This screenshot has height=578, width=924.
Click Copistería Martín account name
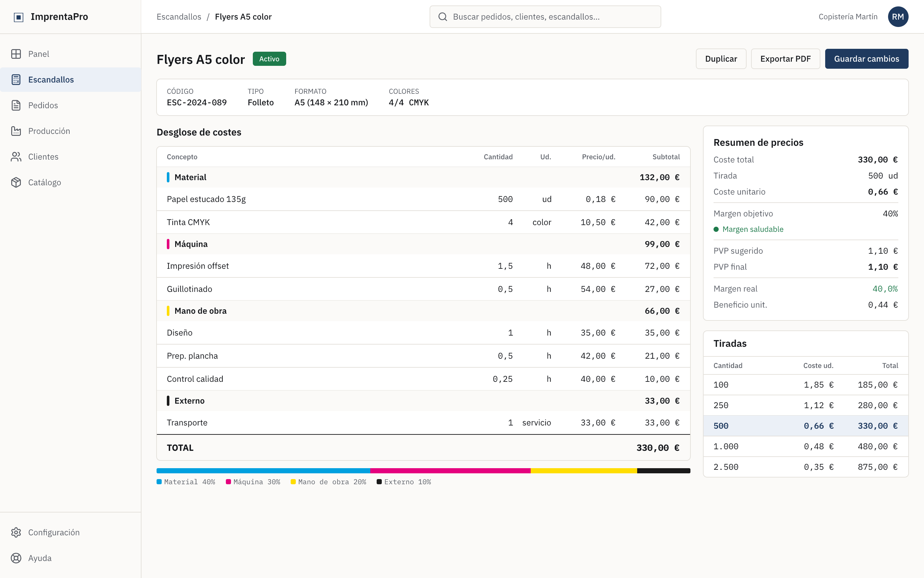click(x=848, y=17)
